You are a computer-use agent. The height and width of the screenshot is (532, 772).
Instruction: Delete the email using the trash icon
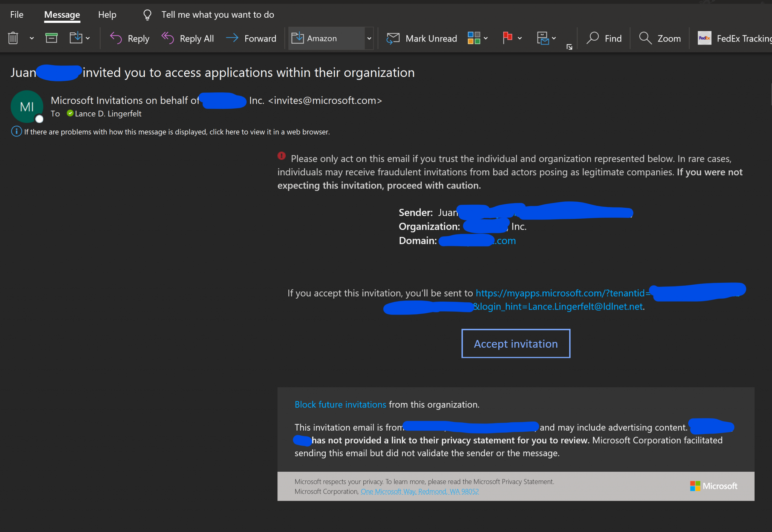tap(13, 38)
